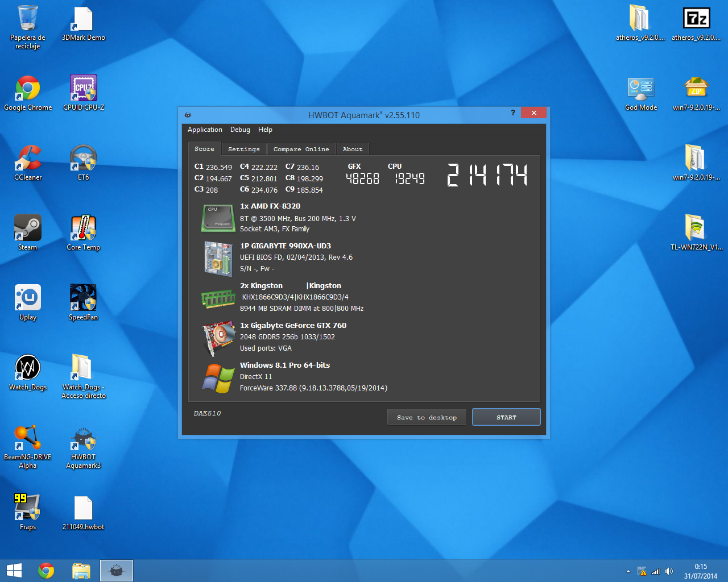The height and width of the screenshot is (582, 728).
Task: Switch to the Settings tab
Action: point(244,149)
